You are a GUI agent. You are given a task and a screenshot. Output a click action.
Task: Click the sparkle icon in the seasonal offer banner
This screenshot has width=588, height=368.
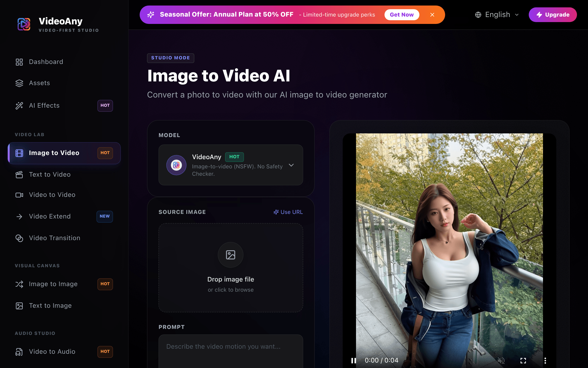pos(151,14)
